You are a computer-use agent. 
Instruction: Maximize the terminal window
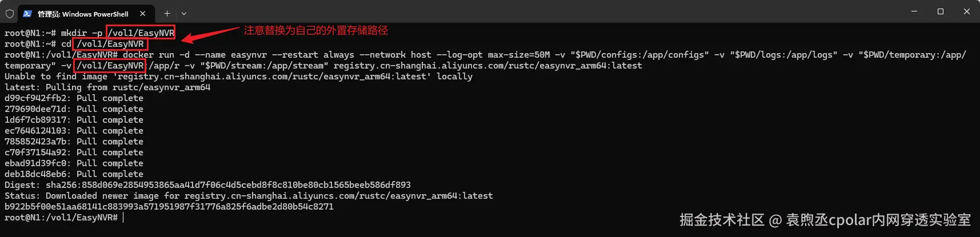click(x=941, y=11)
